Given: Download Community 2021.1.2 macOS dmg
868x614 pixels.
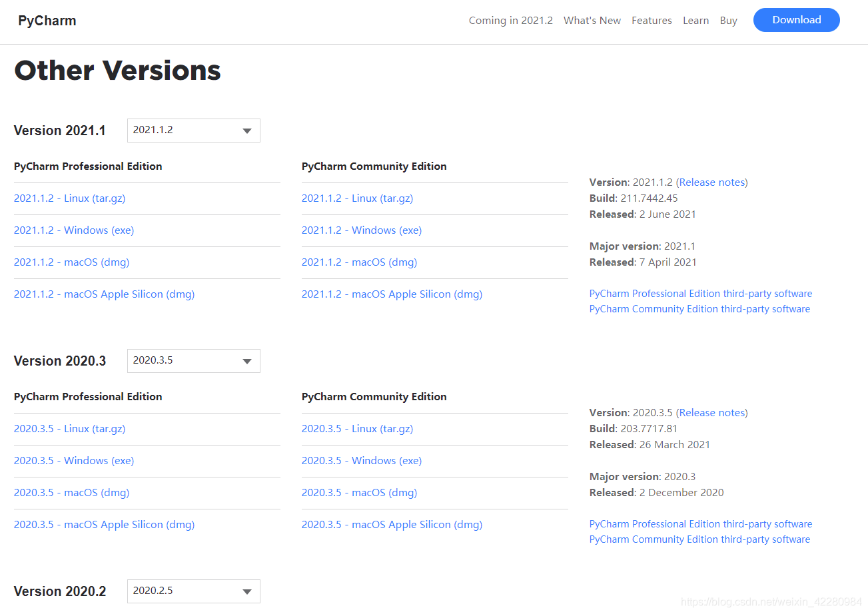Looking at the screenshot, I should click(360, 262).
